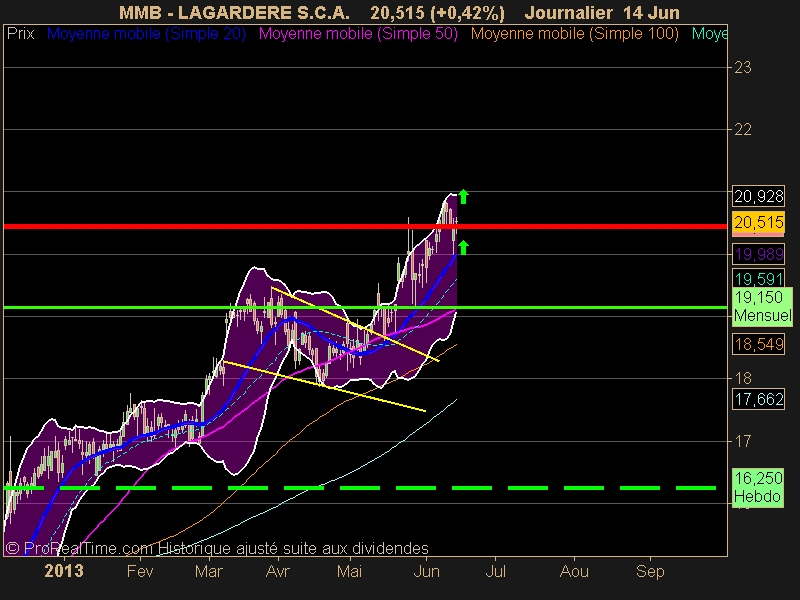Click the 19,150 Mensuel level label
The width and height of the screenshot is (800, 600).
click(x=763, y=306)
